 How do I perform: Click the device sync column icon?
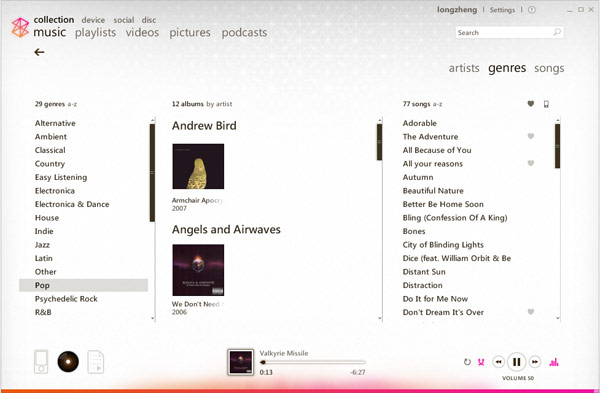pos(546,104)
